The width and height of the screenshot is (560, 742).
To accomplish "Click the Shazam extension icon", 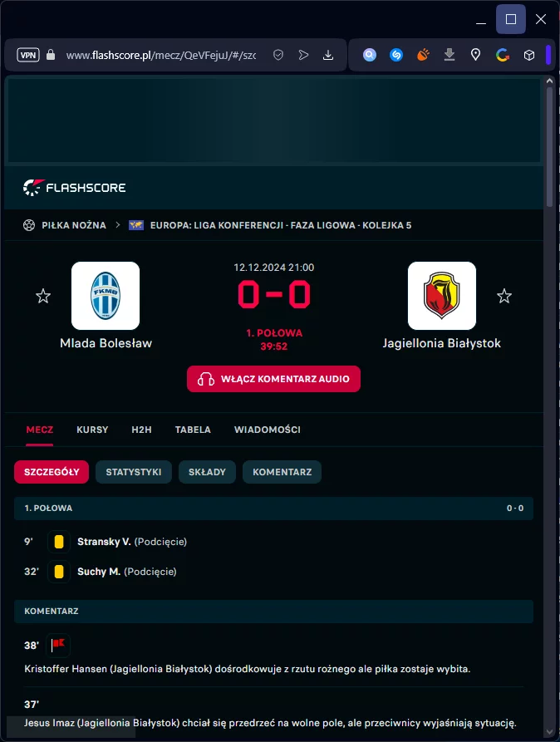I will click(396, 55).
